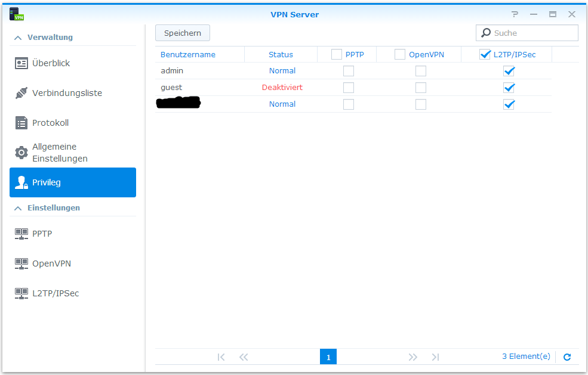Uncheck L2TP/IPSec for admin user
The image size is (588, 375).
509,71
